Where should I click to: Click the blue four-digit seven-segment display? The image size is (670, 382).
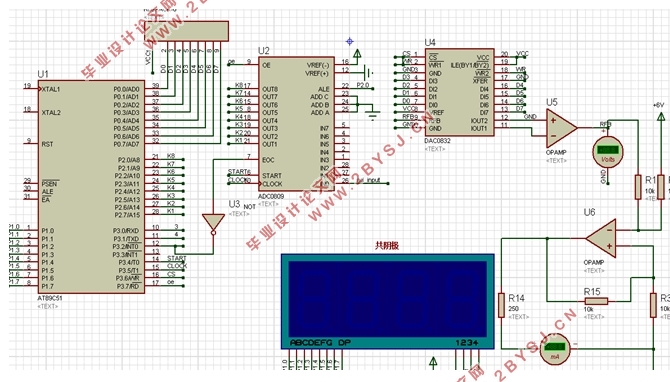(x=388, y=301)
